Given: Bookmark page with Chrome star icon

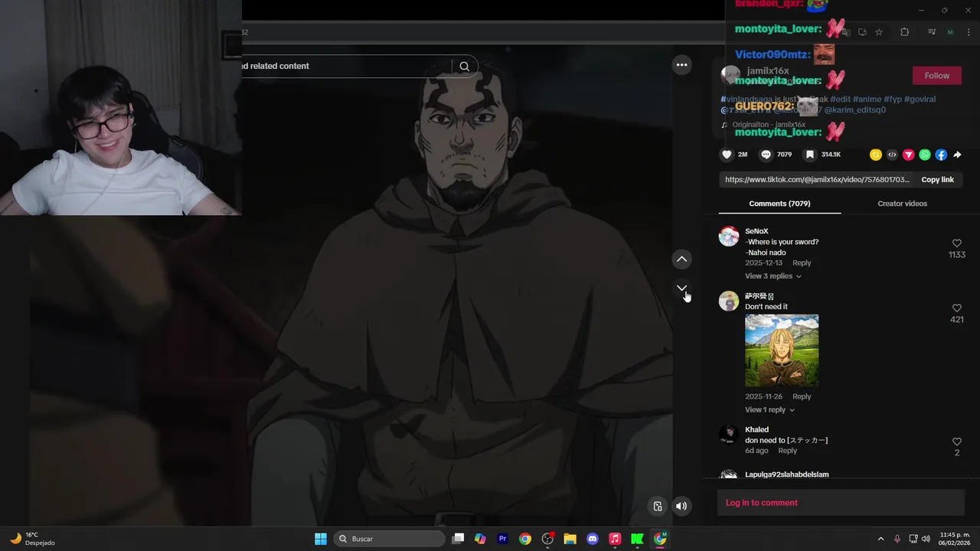Looking at the screenshot, I should [x=879, y=32].
